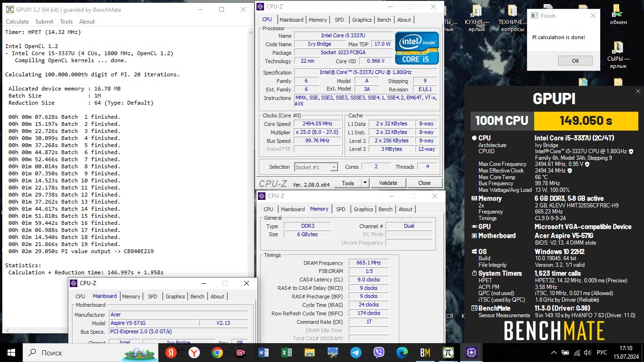Select Memory tab in top CPU-Z window

[x=318, y=20]
